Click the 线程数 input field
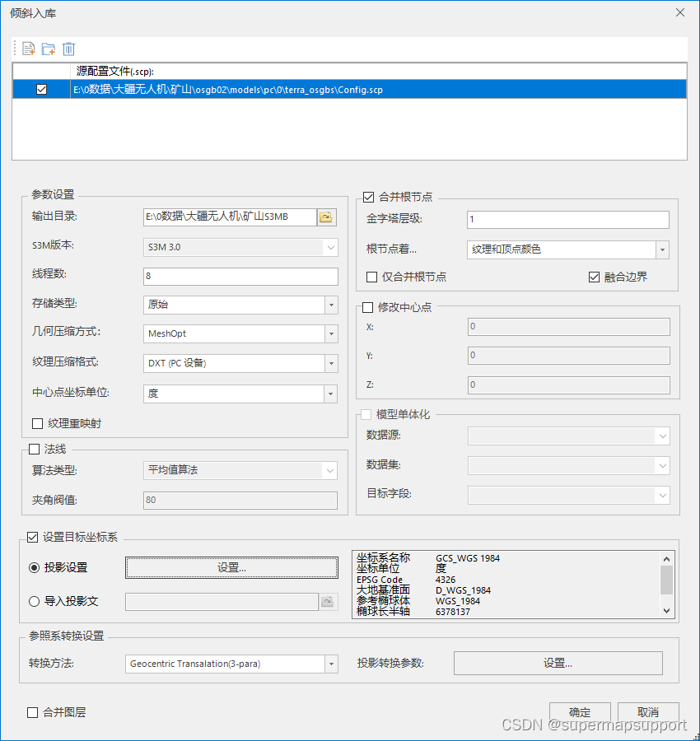 click(239, 276)
